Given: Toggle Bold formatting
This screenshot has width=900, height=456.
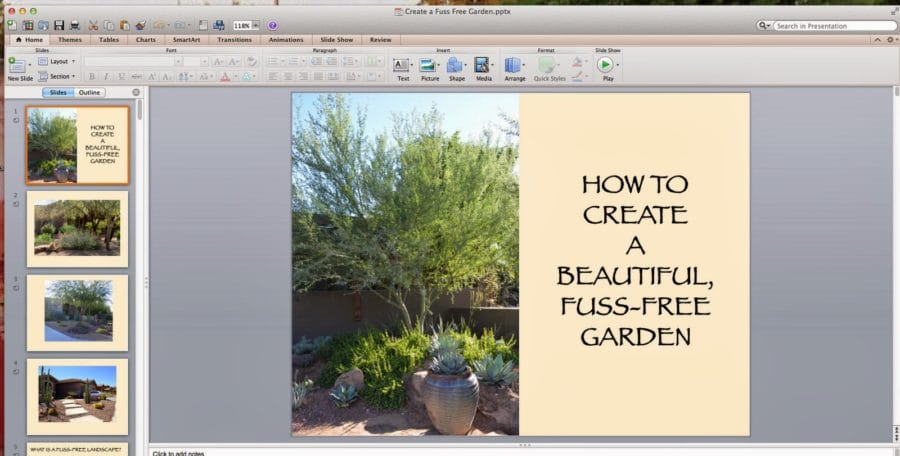Looking at the screenshot, I should [x=91, y=76].
